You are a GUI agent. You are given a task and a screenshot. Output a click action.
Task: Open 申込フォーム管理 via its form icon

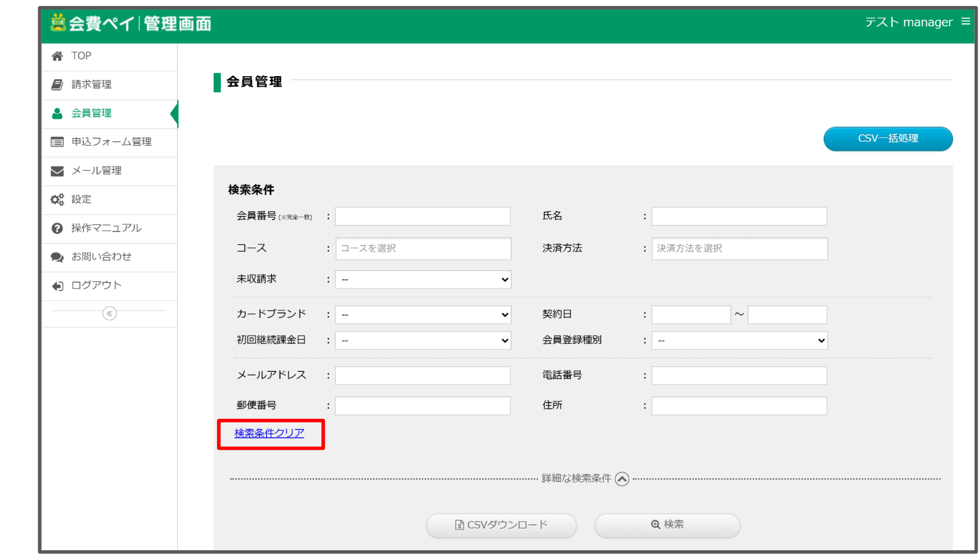coord(57,142)
